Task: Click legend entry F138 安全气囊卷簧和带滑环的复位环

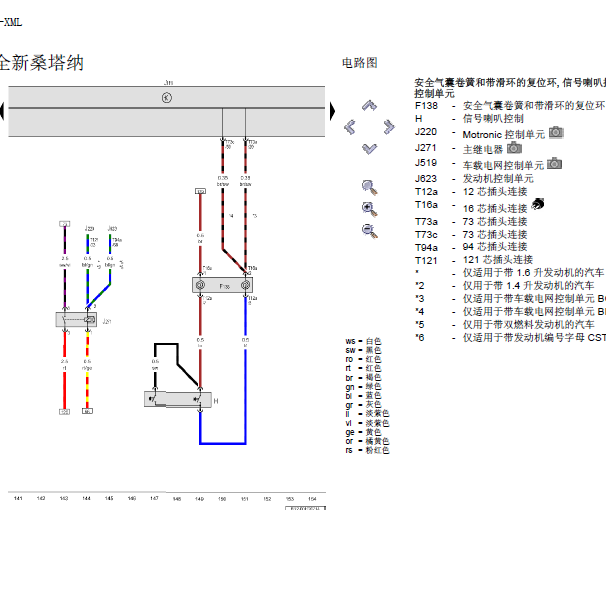Action: pyautogui.click(x=510, y=106)
